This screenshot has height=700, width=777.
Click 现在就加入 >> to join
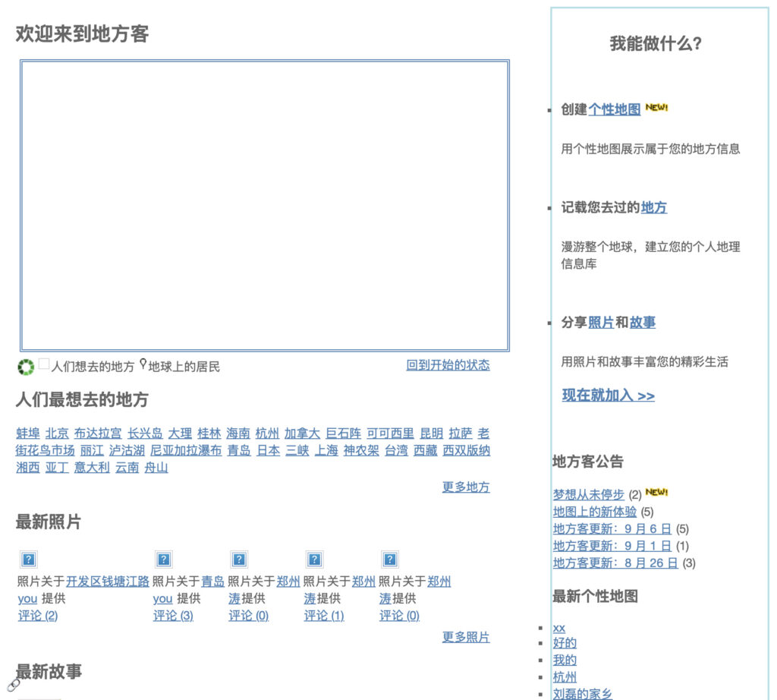(x=608, y=396)
